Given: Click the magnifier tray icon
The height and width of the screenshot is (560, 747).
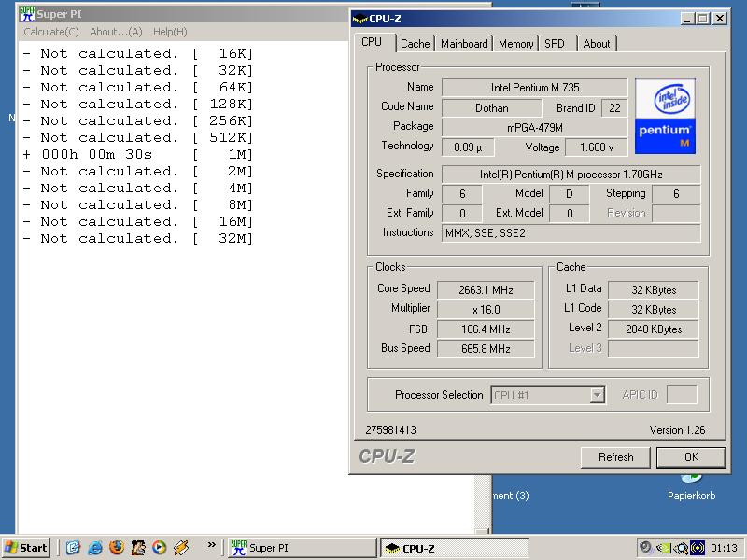Looking at the screenshot, I should 681,548.
